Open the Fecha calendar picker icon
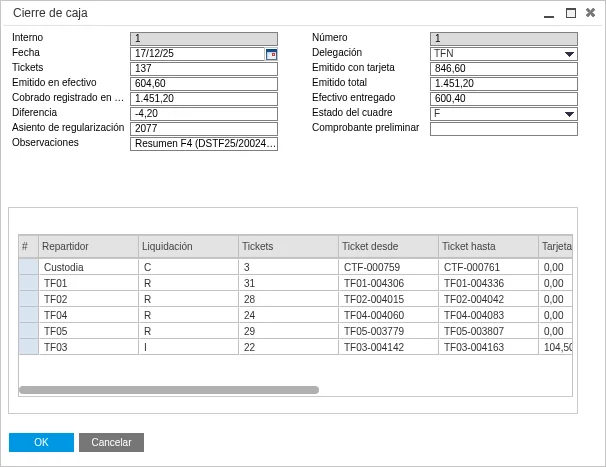This screenshot has width=606, height=467. (271, 54)
